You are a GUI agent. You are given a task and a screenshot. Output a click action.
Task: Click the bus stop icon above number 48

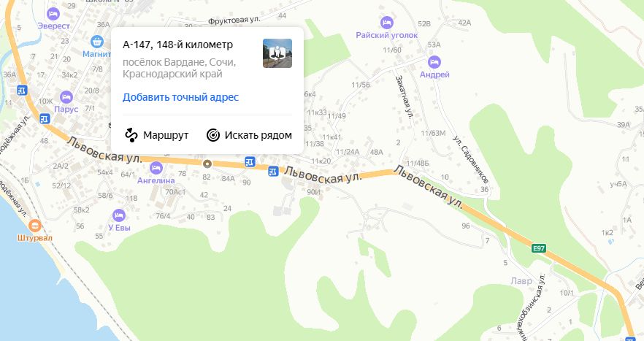45,119
